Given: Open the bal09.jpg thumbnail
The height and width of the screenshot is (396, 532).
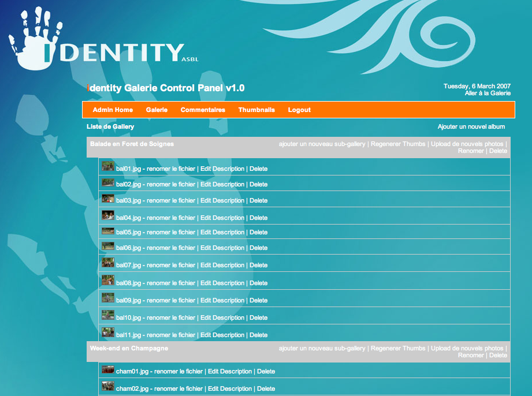Looking at the screenshot, I should tap(108, 298).
